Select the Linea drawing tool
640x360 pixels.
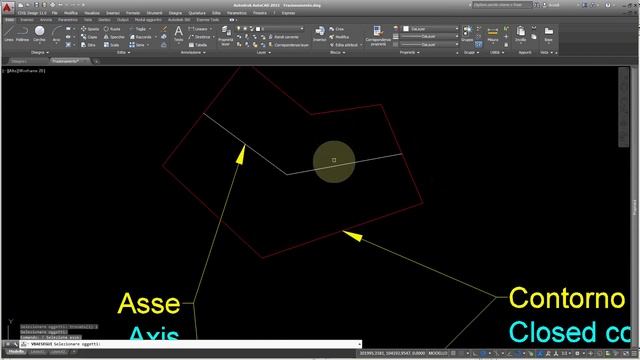pyautogui.click(x=9, y=34)
